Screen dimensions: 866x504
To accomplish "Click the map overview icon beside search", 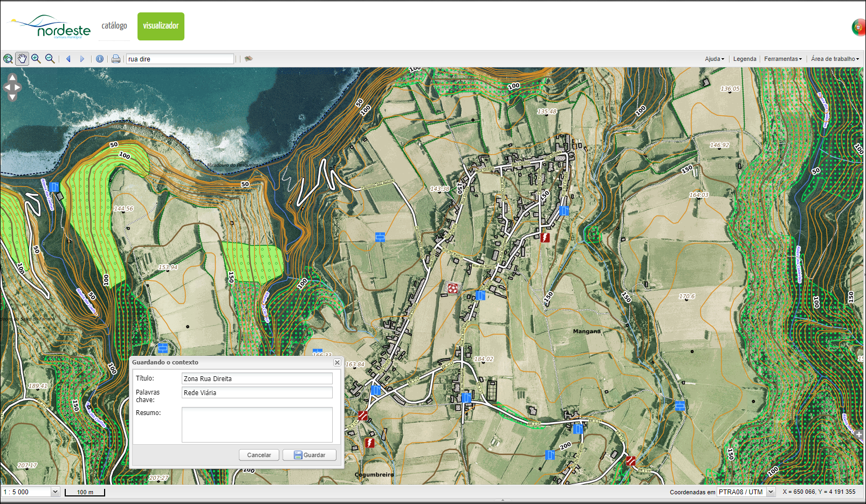I will [249, 59].
